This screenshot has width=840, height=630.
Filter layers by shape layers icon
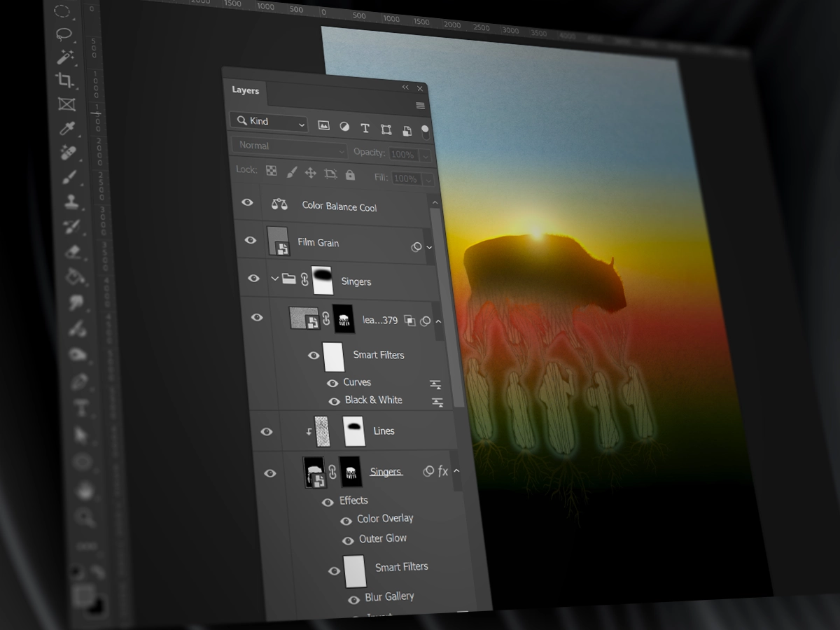coord(386,129)
